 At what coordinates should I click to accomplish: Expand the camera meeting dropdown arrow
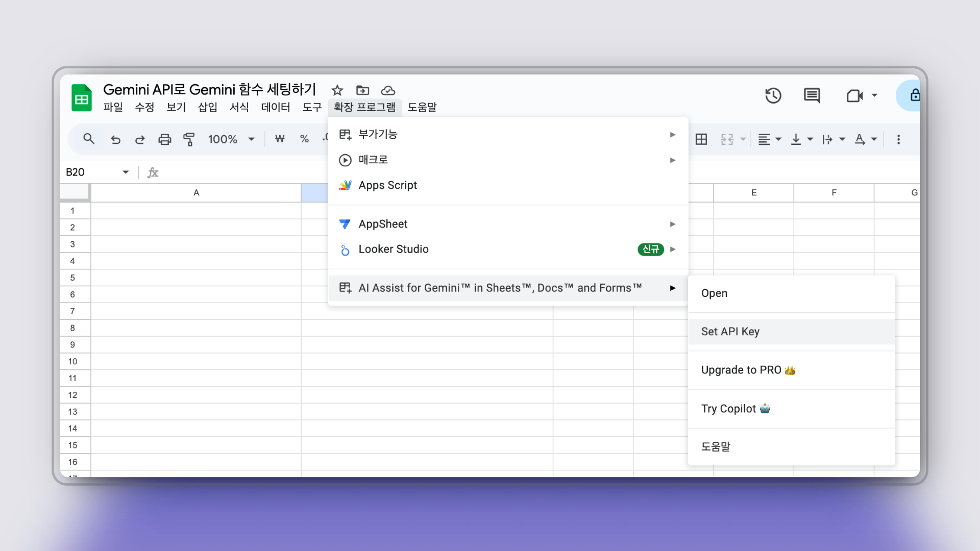[x=874, y=95]
